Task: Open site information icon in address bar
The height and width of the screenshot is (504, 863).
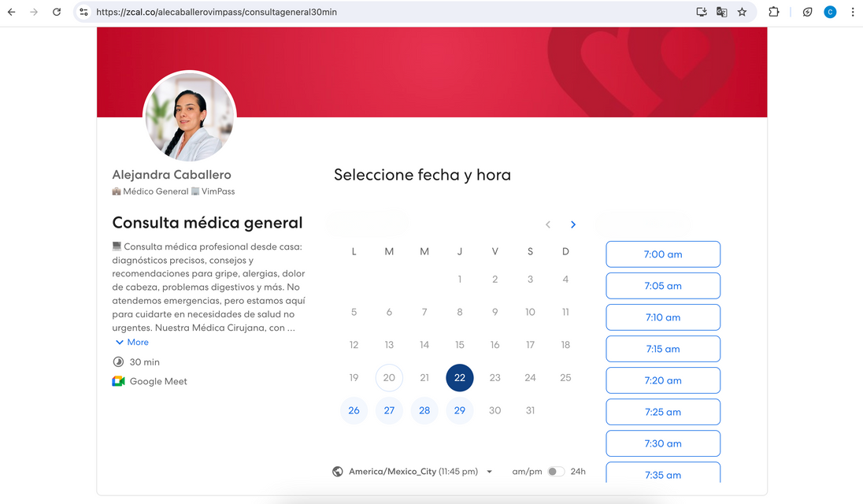Action: (83, 12)
